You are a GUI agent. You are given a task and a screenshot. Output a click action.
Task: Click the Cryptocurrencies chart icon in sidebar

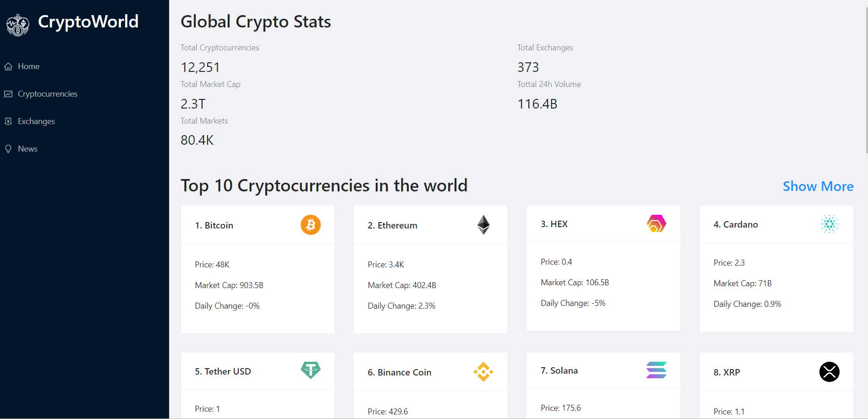[x=8, y=94]
